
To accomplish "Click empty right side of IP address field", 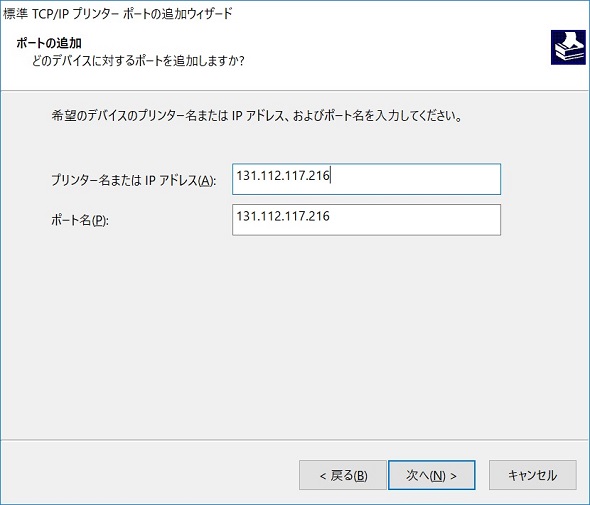I will click(x=414, y=179).
